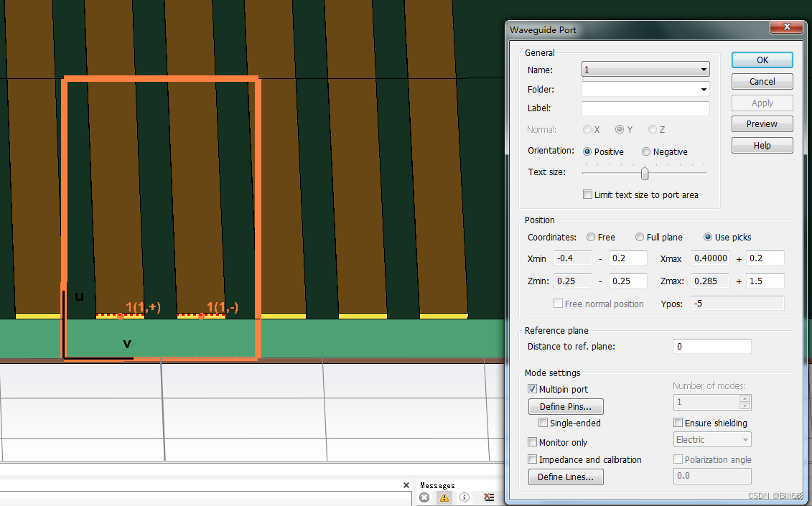The image size is (812, 506).
Task: Preview the waveguide port
Action: pos(762,123)
